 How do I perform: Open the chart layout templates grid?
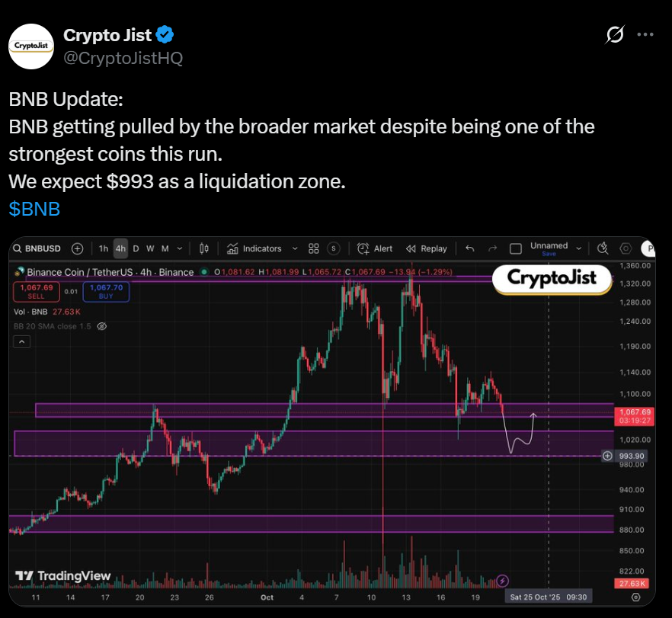click(x=314, y=248)
